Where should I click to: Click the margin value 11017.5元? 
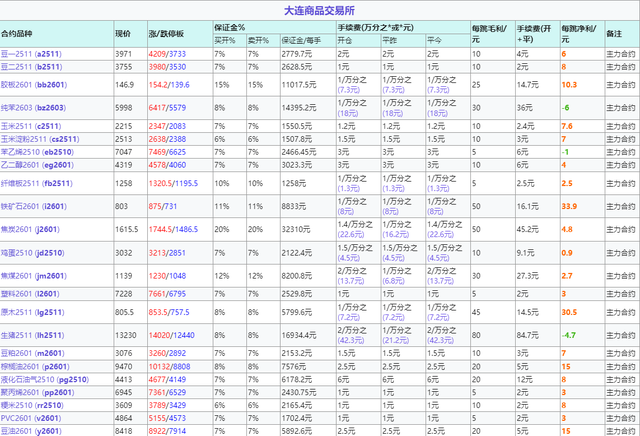pyautogui.click(x=299, y=85)
